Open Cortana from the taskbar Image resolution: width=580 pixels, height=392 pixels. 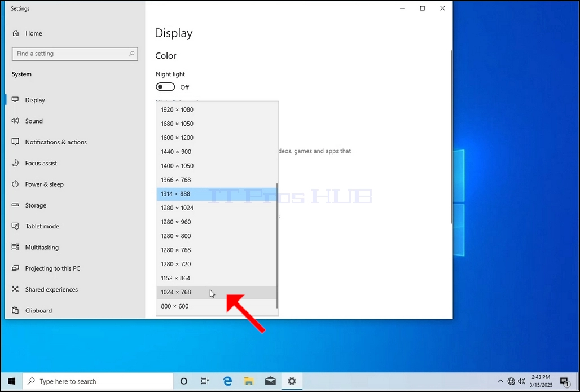pyautogui.click(x=183, y=381)
